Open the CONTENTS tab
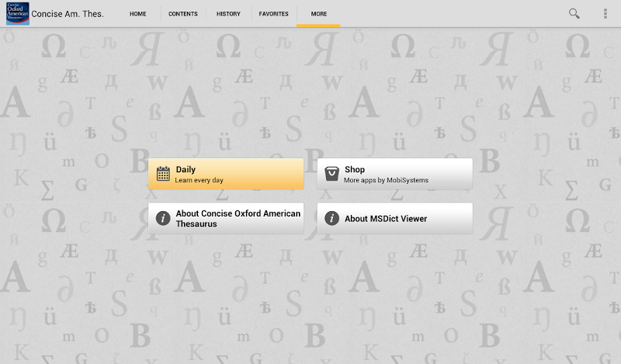Screen dimensions: 621x364 coord(183,14)
